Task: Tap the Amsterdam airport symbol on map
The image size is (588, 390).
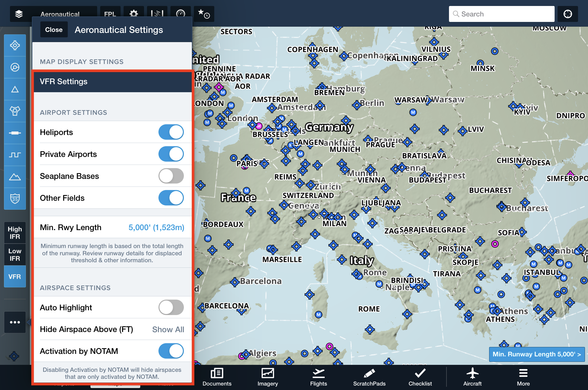Action: click(x=272, y=108)
